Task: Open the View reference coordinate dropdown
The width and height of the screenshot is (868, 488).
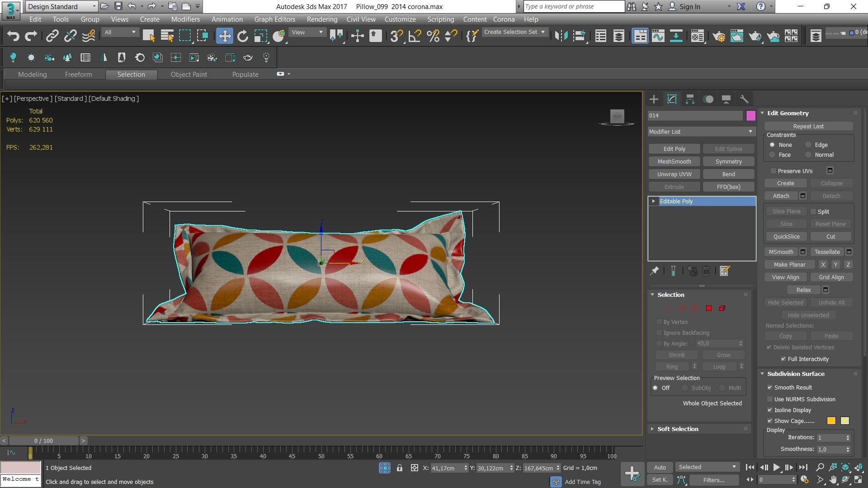Action: pos(307,33)
